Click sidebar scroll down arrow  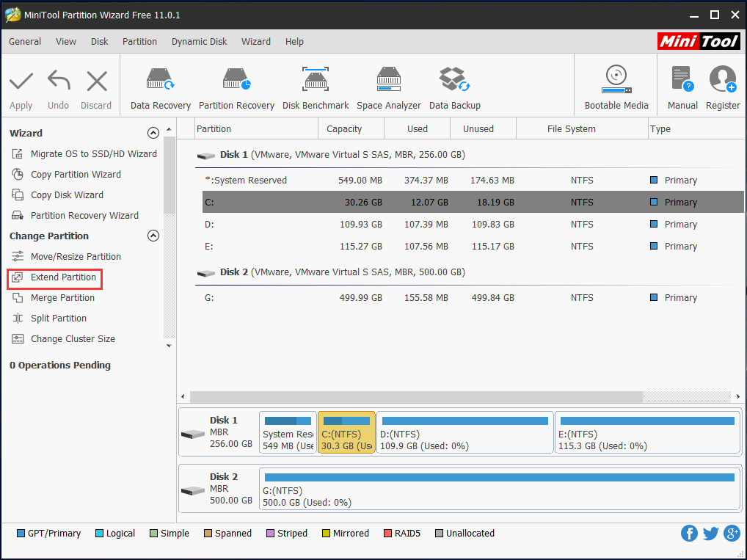coord(169,346)
